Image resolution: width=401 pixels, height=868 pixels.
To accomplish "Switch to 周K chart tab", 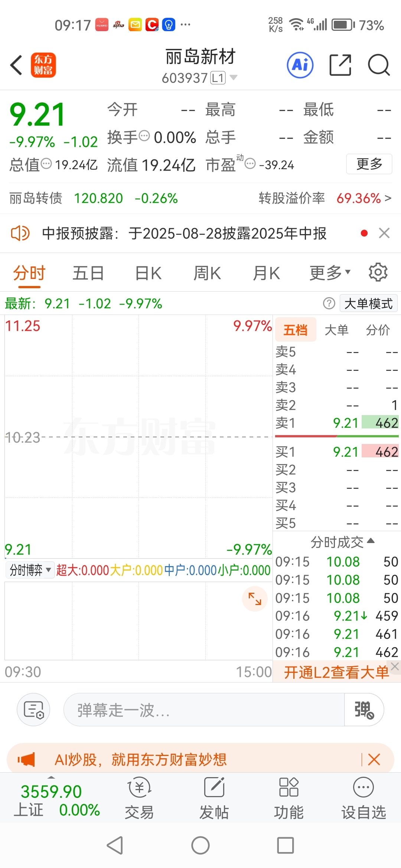I will [207, 273].
